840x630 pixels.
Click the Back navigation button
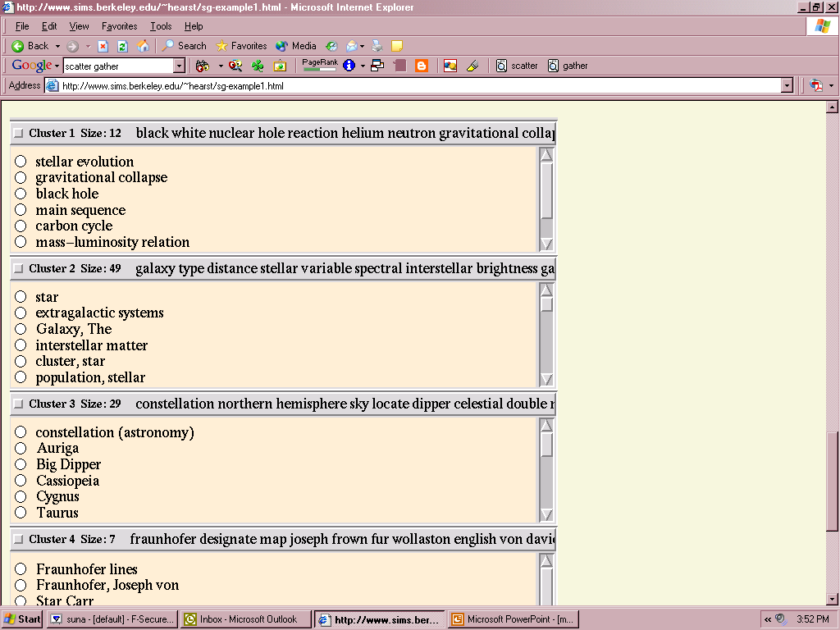tap(30, 46)
